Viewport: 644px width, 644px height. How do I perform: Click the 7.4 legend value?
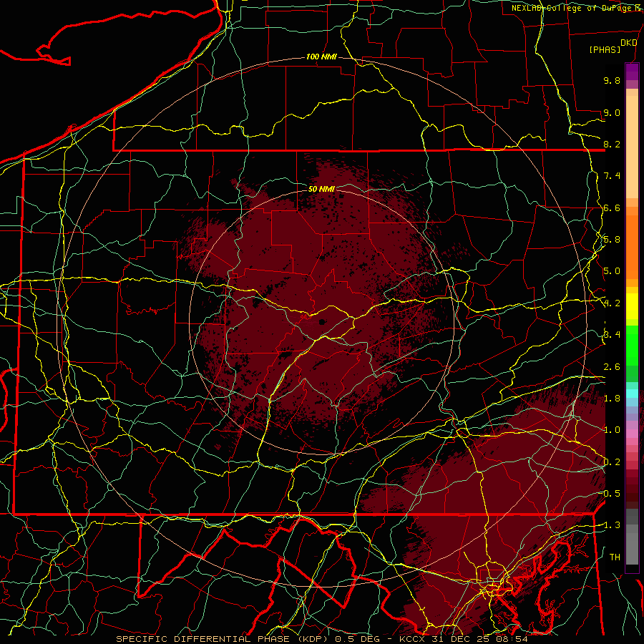(612, 176)
